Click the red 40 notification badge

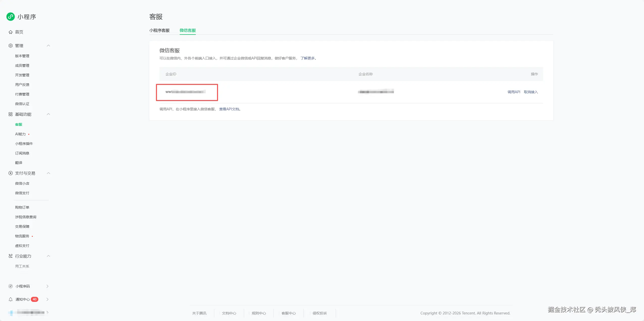pyautogui.click(x=35, y=299)
